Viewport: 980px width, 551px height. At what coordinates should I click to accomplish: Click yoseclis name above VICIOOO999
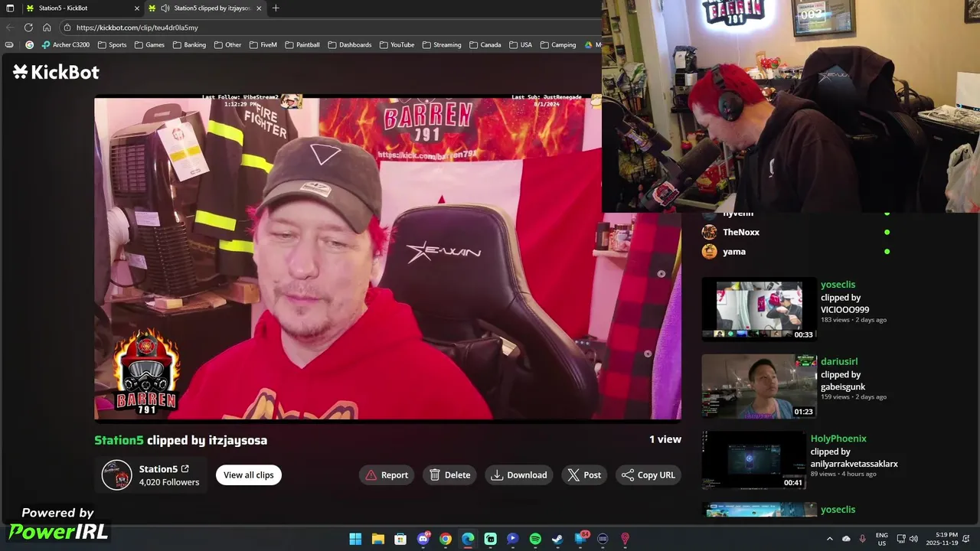(838, 285)
